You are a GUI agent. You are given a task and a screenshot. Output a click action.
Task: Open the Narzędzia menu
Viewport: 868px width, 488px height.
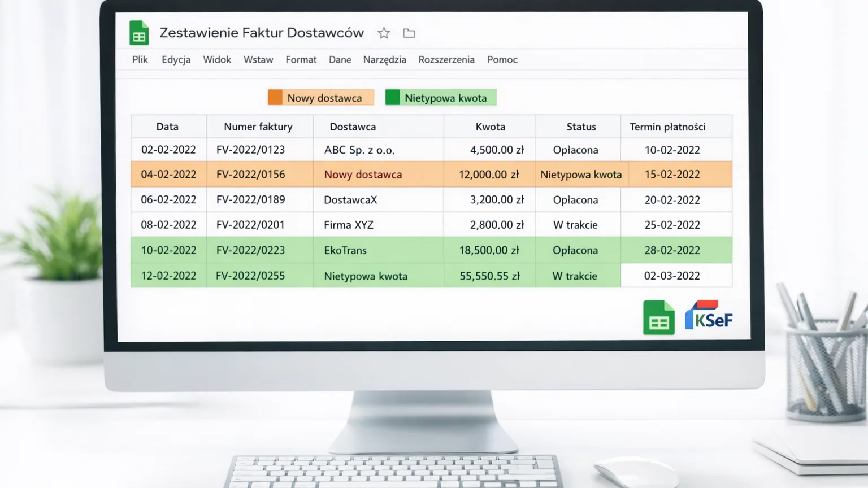click(x=385, y=60)
